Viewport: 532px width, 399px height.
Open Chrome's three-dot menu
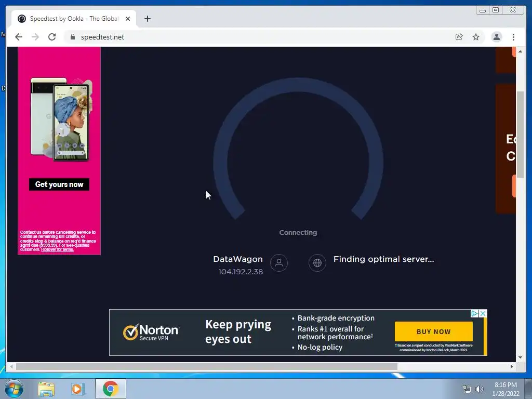pyautogui.click(x=513, y=37)
